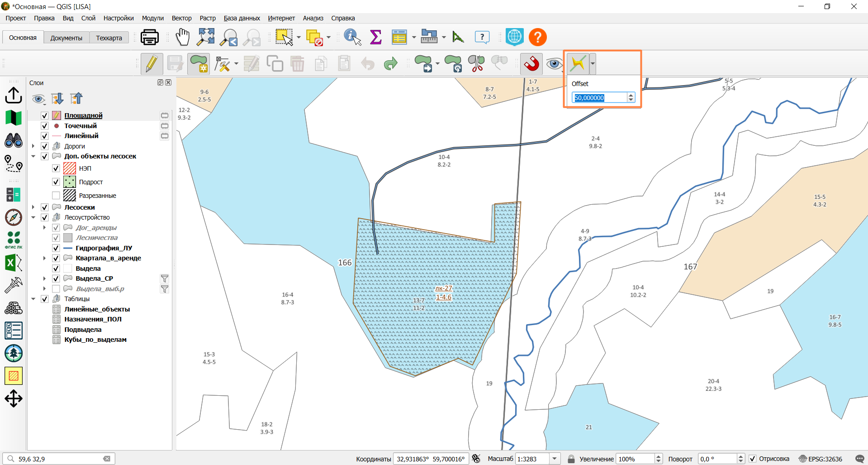Collapse the Таблицы group
Viewport: 868px width, 465px height.
pyautogui.click(x=33, y=299)
